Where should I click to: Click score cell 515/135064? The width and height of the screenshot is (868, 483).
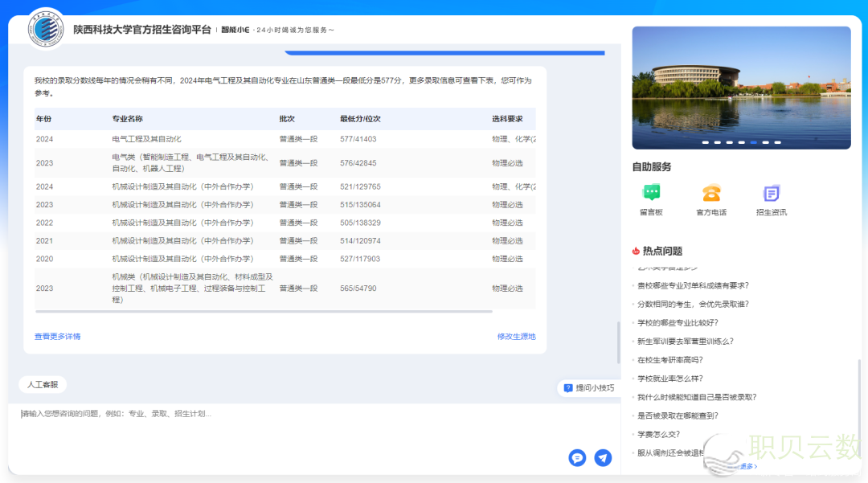coord(360,205)
